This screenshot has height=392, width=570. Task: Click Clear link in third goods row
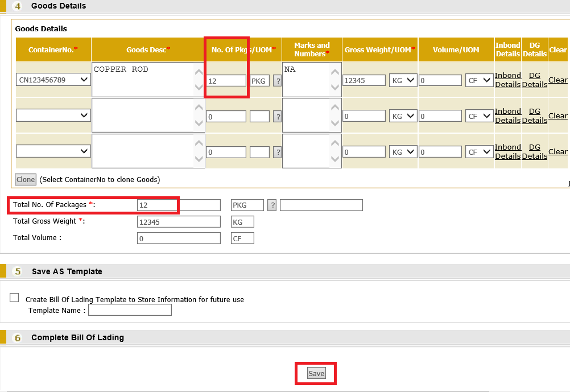(x=557, y=151)
